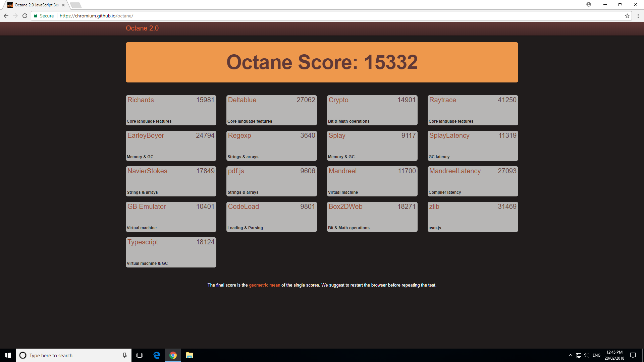Show hidden system tray icons
644x362 pixels.
pyautogui.click(x=570, y=355)
